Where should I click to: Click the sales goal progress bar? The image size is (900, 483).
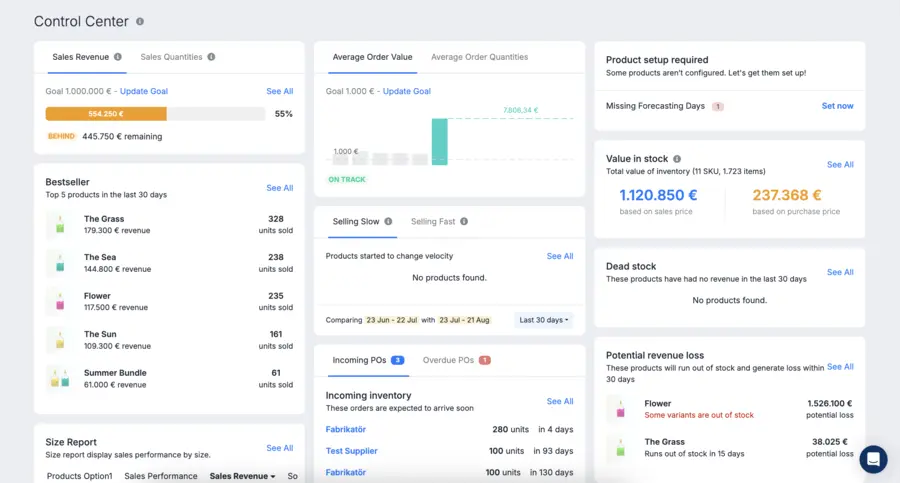155,114
